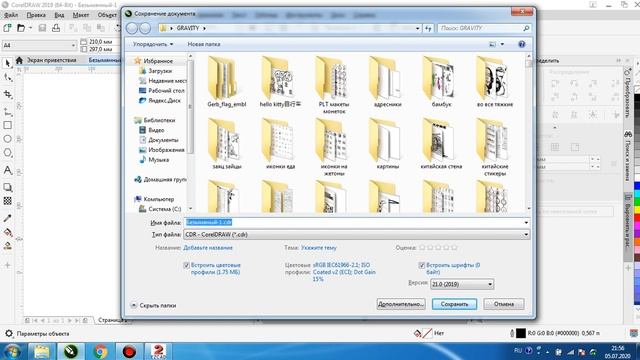
Task: Open the Windows Start menu
Action: click(13, 351)
